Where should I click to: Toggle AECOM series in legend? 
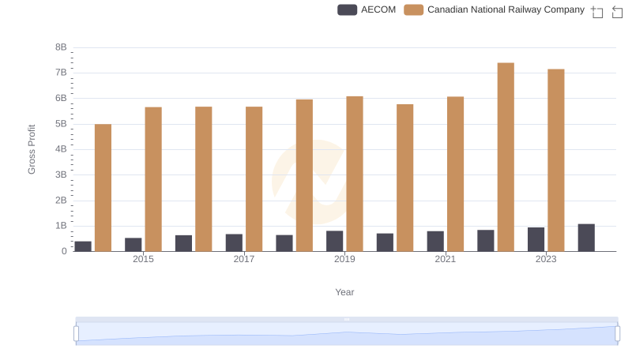[367, 9]
